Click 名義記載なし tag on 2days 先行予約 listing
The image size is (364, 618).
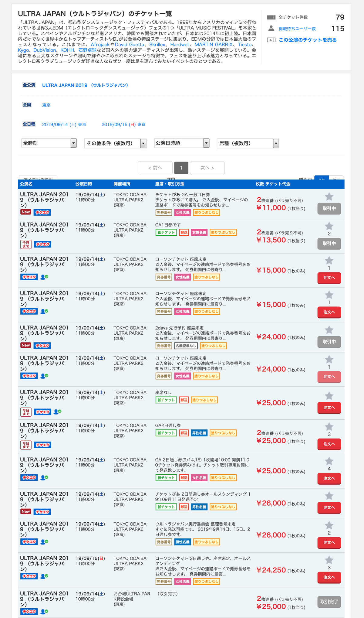pos(186,346)
